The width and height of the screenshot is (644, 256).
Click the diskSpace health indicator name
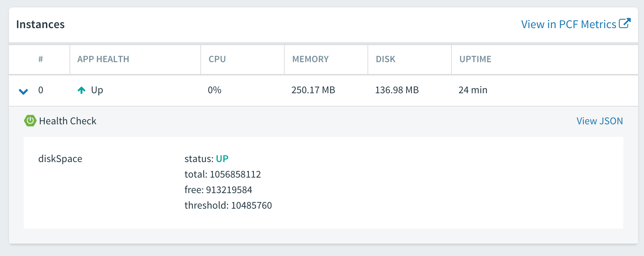pyautogui.click(x=60, y=159)
